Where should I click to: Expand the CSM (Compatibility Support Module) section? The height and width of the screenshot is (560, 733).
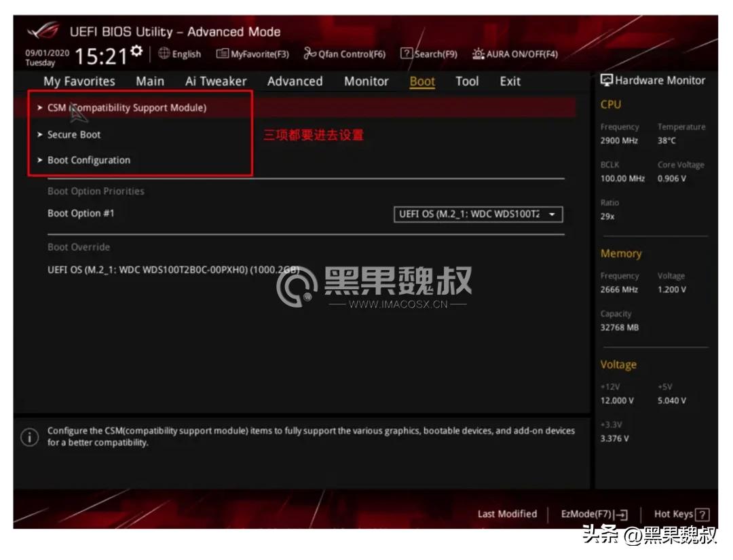[x=126, y=107]
